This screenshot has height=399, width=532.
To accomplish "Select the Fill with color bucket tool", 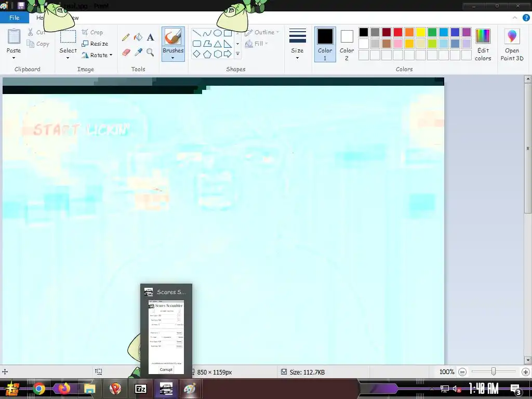I will pyautogui.click(x=138, y=37).
